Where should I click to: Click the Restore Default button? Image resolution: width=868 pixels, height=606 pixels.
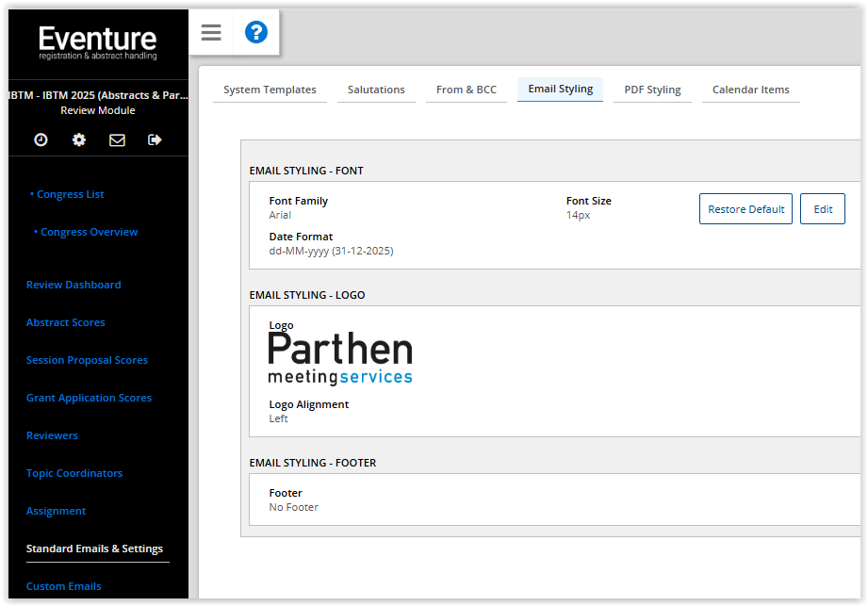tap(745, 208)
